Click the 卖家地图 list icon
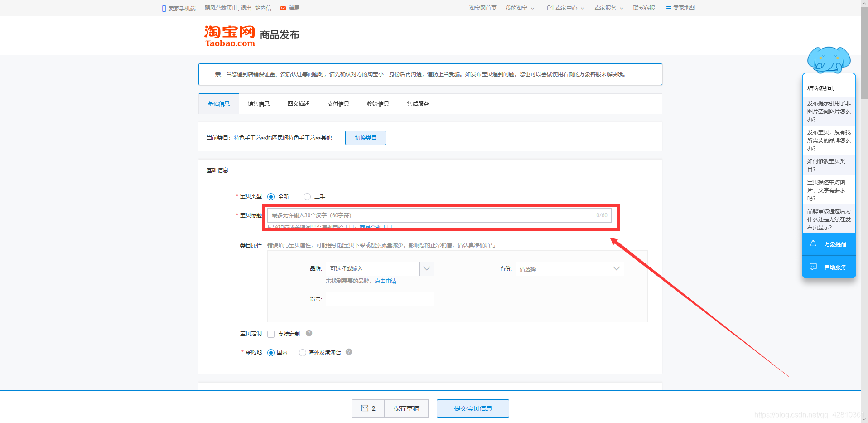 click(x=669, y=8)
